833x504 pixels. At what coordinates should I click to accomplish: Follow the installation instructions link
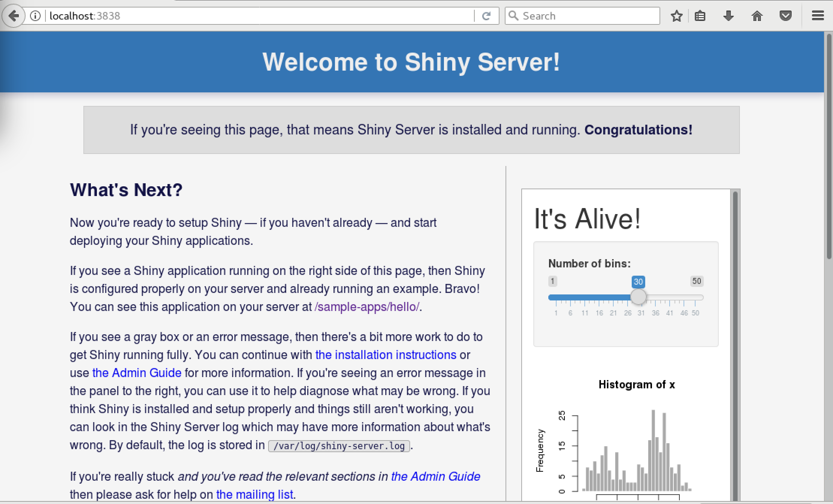point(386,355)
